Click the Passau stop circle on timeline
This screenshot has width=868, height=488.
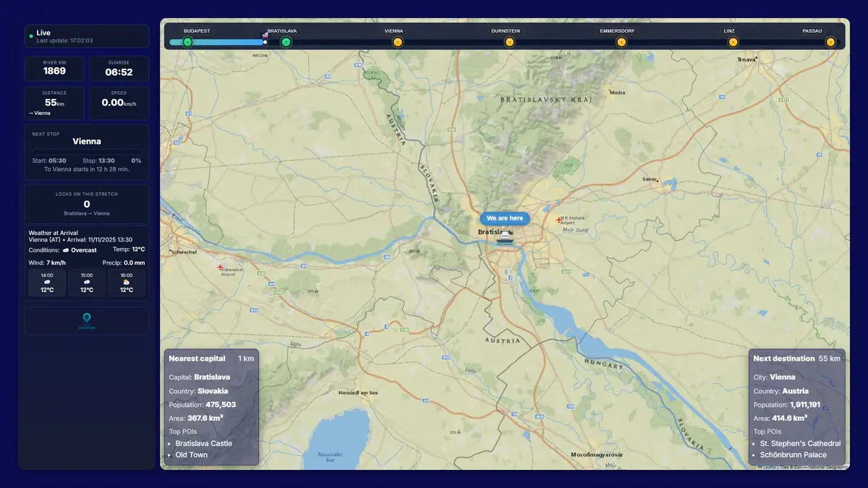830,42
